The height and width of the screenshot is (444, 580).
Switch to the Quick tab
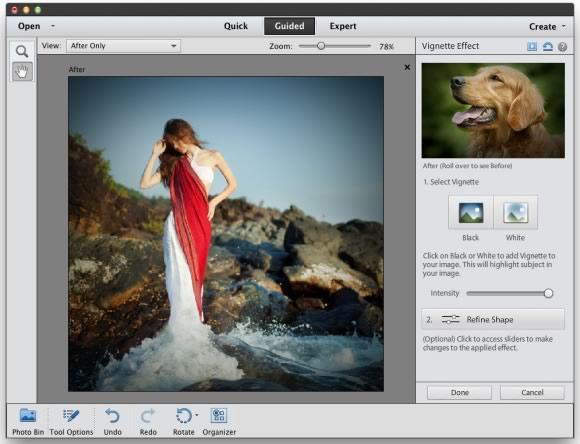[x=236, y=26]
